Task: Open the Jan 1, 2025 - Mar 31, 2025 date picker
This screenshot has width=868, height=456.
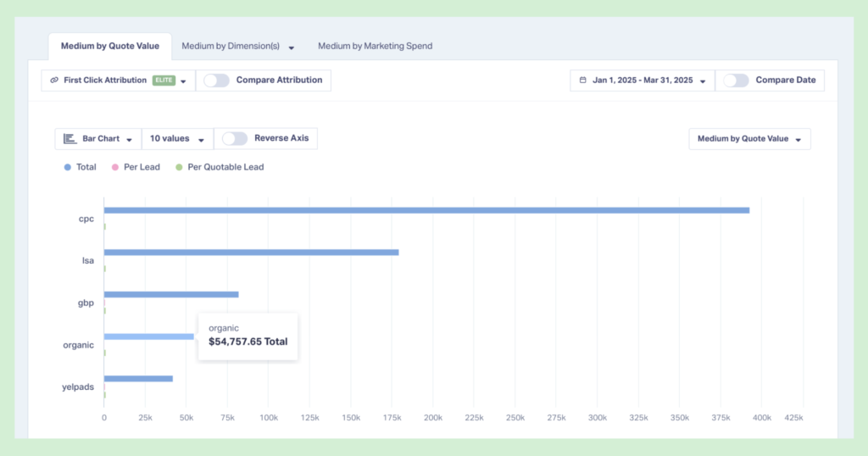Action: coord(643,81)
